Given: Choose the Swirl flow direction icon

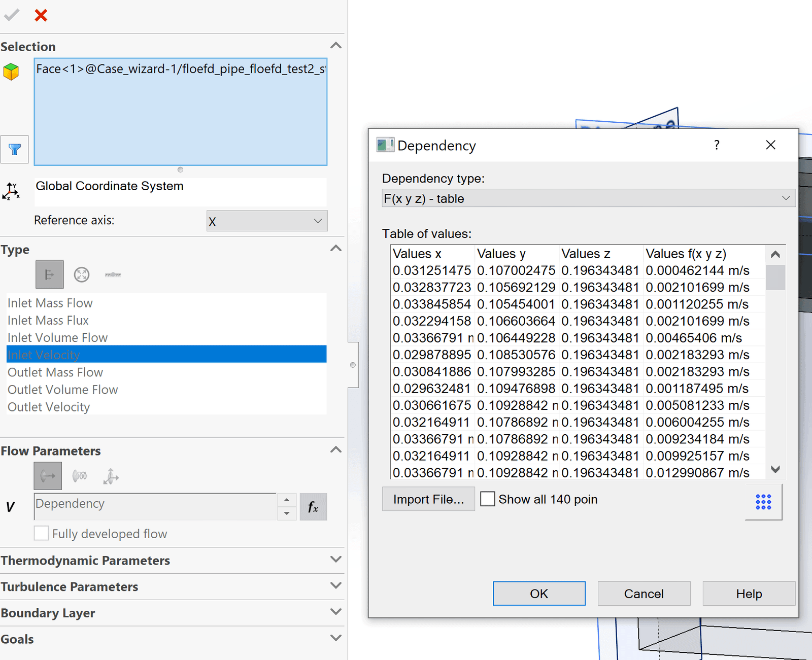Looking at the screenshot, I should (x=80, y=476).
